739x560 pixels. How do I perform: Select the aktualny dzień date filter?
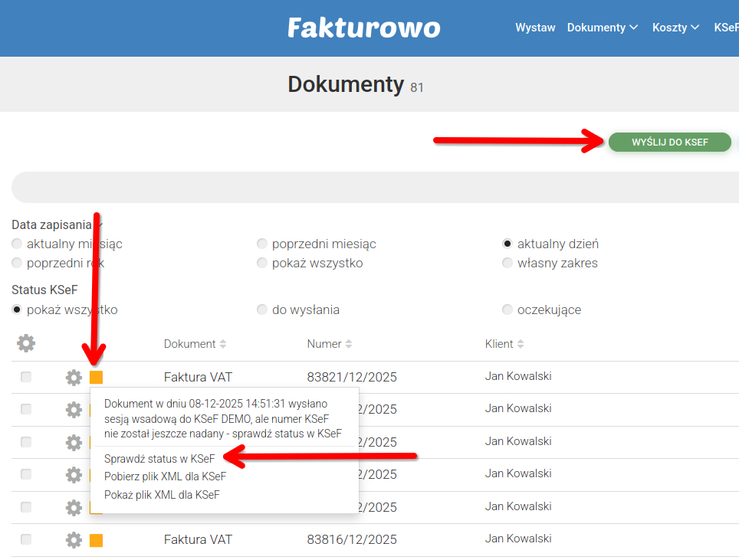507,243
